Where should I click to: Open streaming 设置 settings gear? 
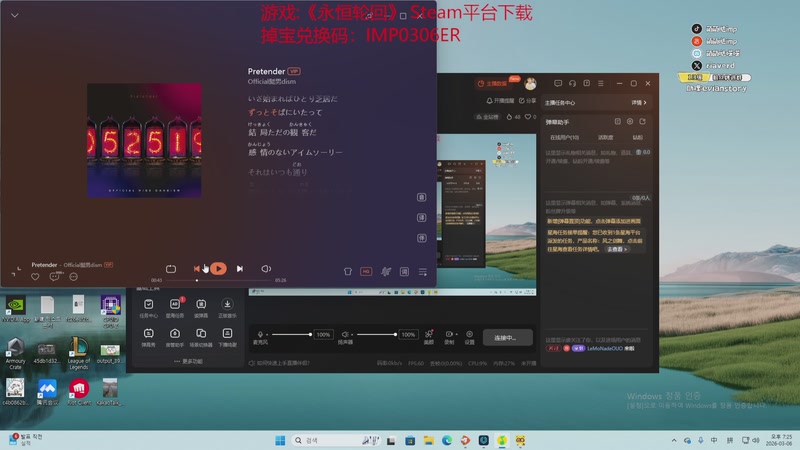click(x=469, y=337)
